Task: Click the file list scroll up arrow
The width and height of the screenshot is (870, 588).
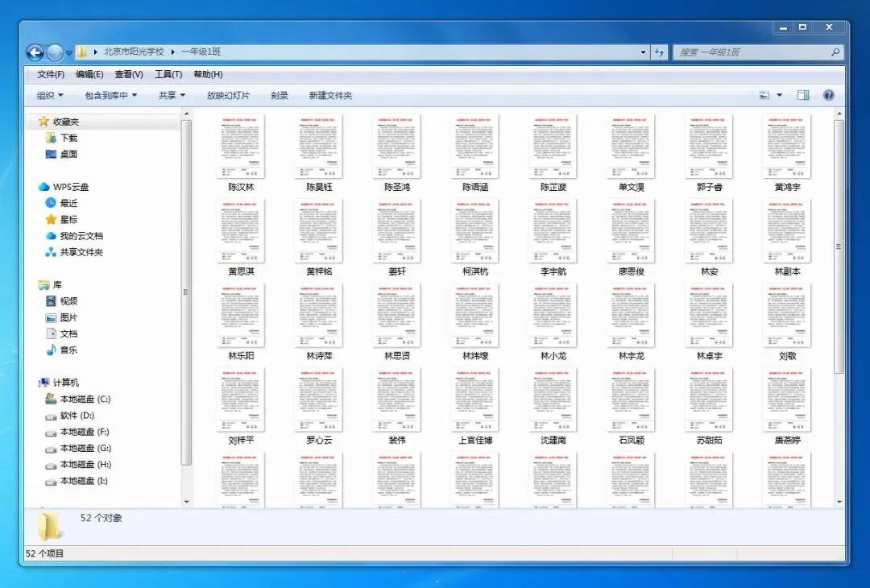Action: pyautogui.click(x=839, y=114)
